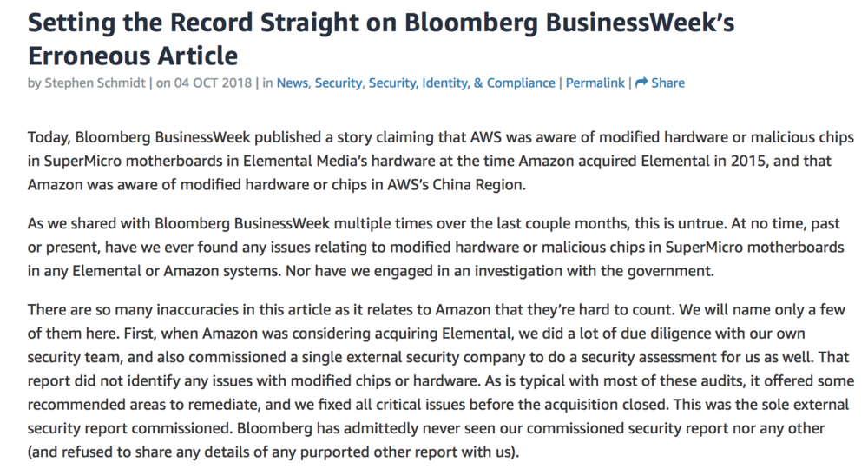Open Security, Identity, & Compliance category

pyautogui.click(x=462, y=83)
